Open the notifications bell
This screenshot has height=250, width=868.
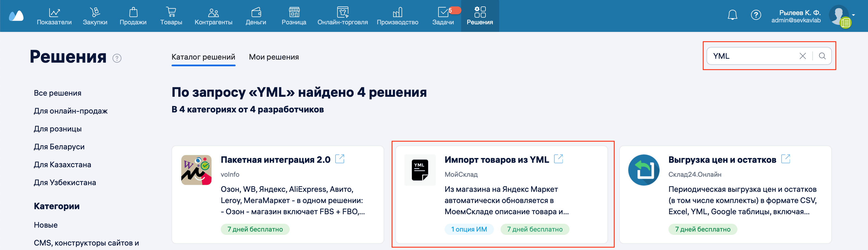tap(733, 15)
